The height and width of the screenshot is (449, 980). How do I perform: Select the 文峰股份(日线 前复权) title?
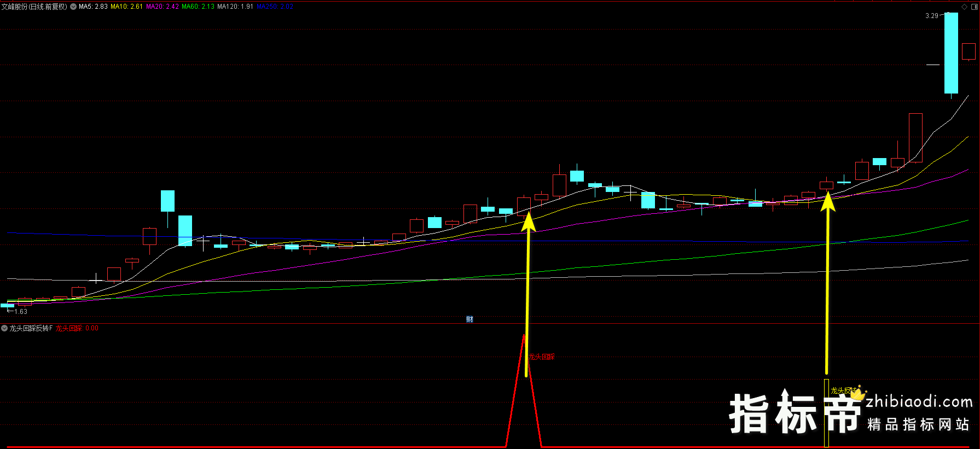(34, 7)
